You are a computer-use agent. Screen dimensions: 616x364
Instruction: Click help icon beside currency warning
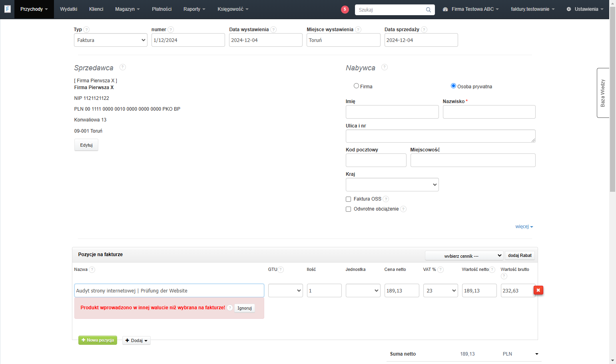tap(230, 308)
